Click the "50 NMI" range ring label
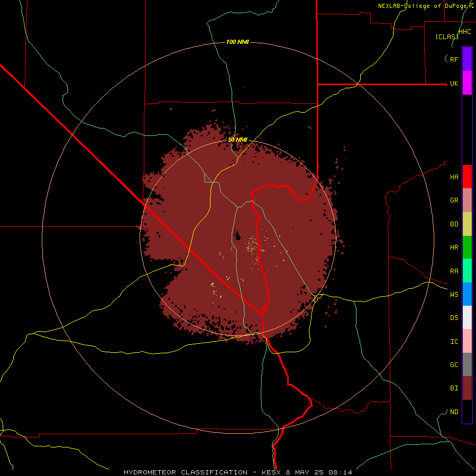 (237, 140)
